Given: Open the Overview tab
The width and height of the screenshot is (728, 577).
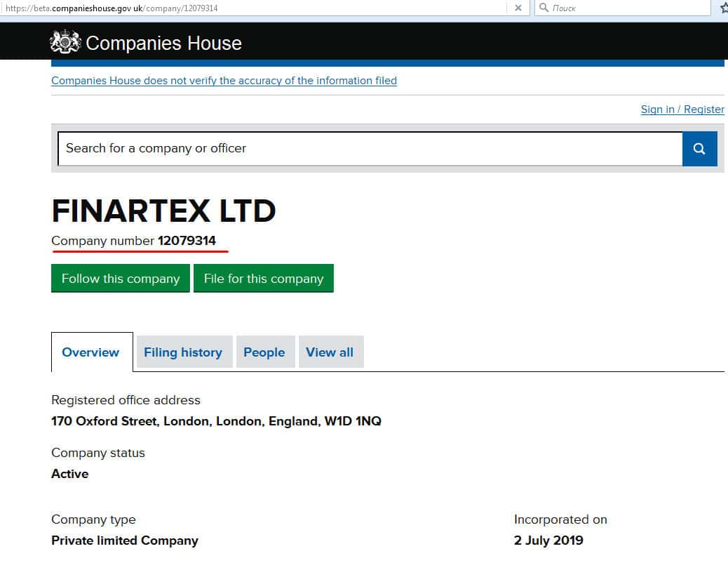Looking at the screenshot, I should pyautogui.click(x=92, y=352).
